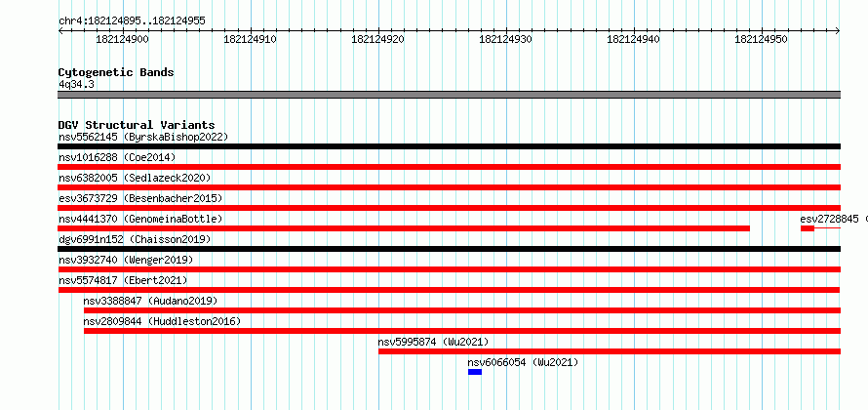
Task: Click the red bar for nsv4441370
Action: [404, 228]
